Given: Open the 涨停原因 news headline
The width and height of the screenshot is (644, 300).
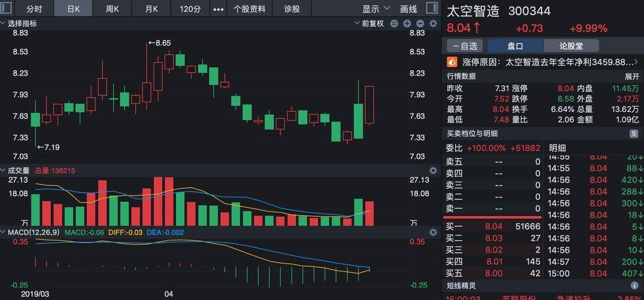Looking at the screenshot, I should tap(547, 62).
